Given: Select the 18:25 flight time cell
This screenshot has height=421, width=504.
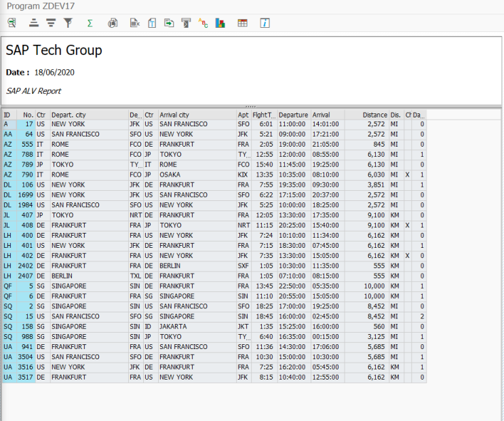Looking at the screenshot, I should (264, 306).
